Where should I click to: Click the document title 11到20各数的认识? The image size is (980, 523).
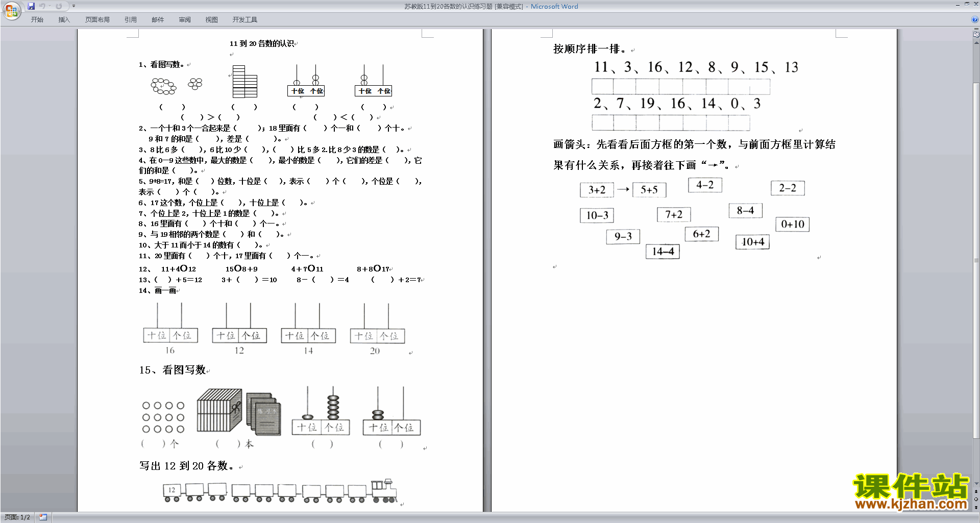[x=262, y=43]
